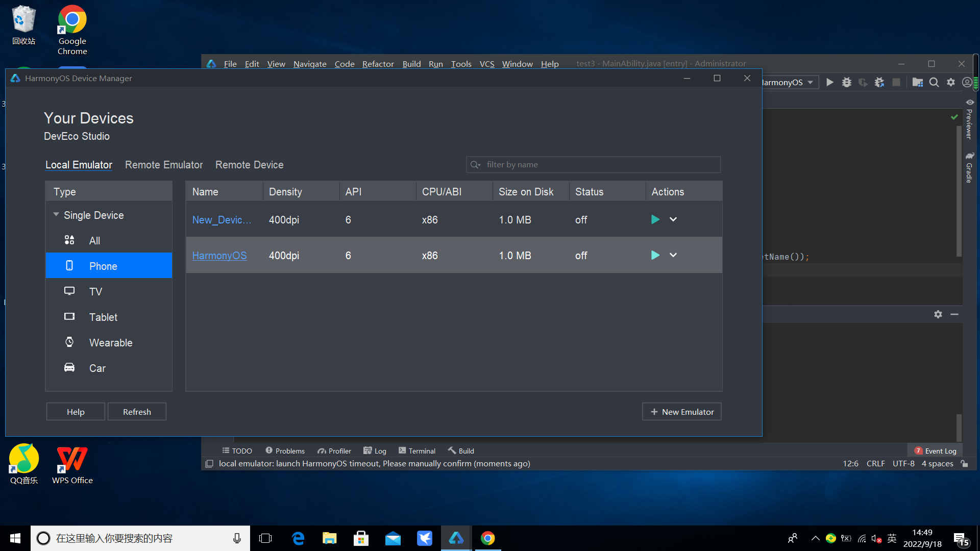Click the tool windows toggle in status bar
Viewport: 980px width, 551px height.
point(209,463)
